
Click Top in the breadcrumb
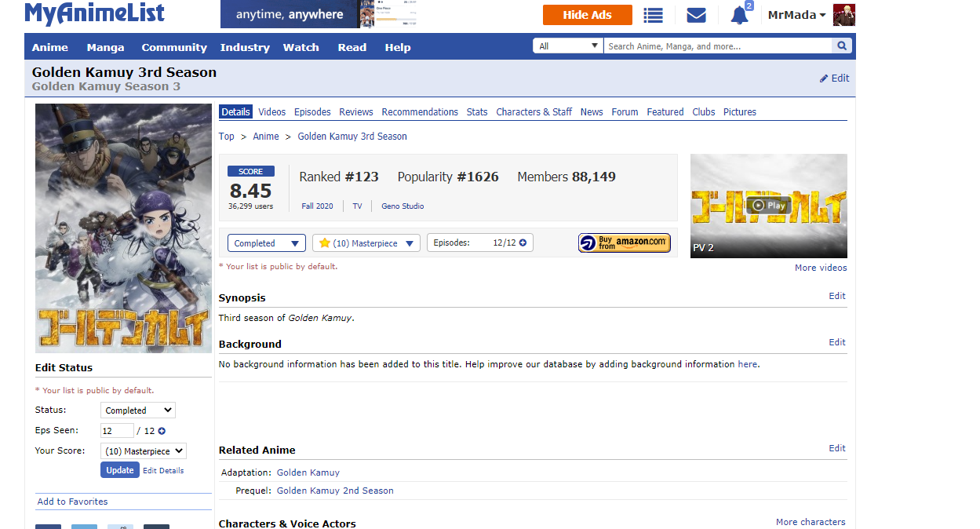coord(227,137)
